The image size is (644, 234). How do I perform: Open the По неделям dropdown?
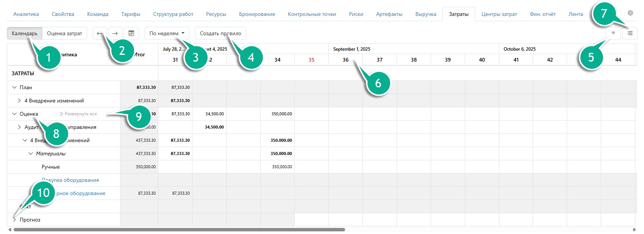tap(167, 33)
